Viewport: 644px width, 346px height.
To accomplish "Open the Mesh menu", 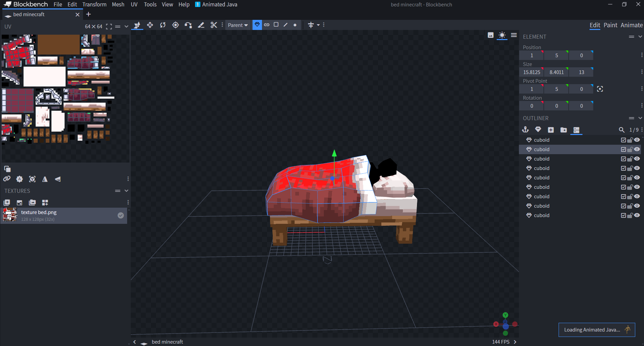I will (x=118, y=4).
